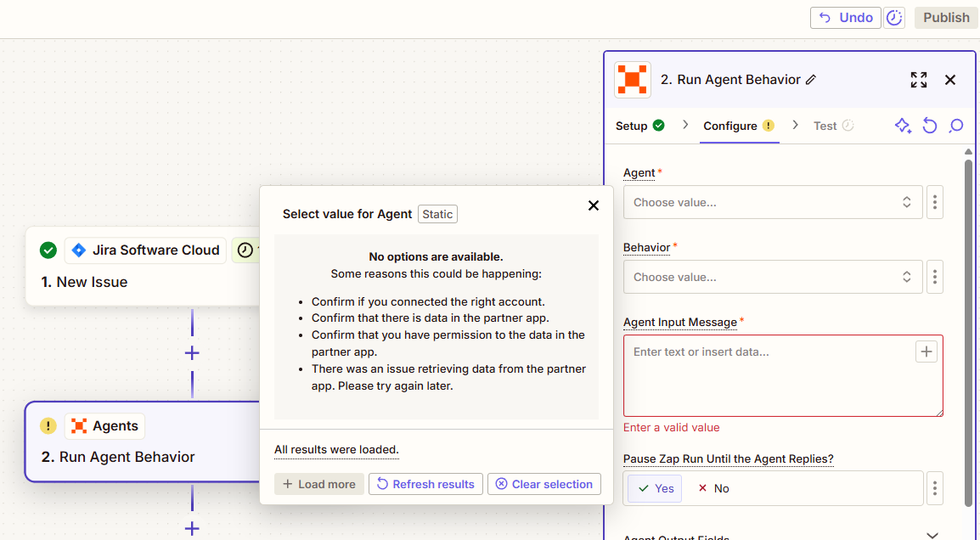Viewport: 980px width, 540px height.
Task: Click the Load more button
Action: [x=318, y=484]
